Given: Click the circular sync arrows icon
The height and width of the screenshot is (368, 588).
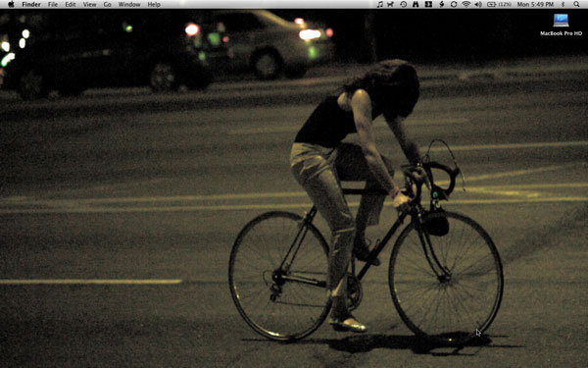Looking at the screenshot, I should tap(454, 4).
